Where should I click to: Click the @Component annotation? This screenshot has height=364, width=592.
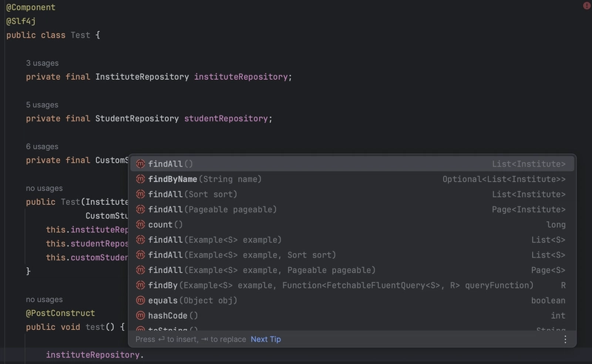coord(30,7)
